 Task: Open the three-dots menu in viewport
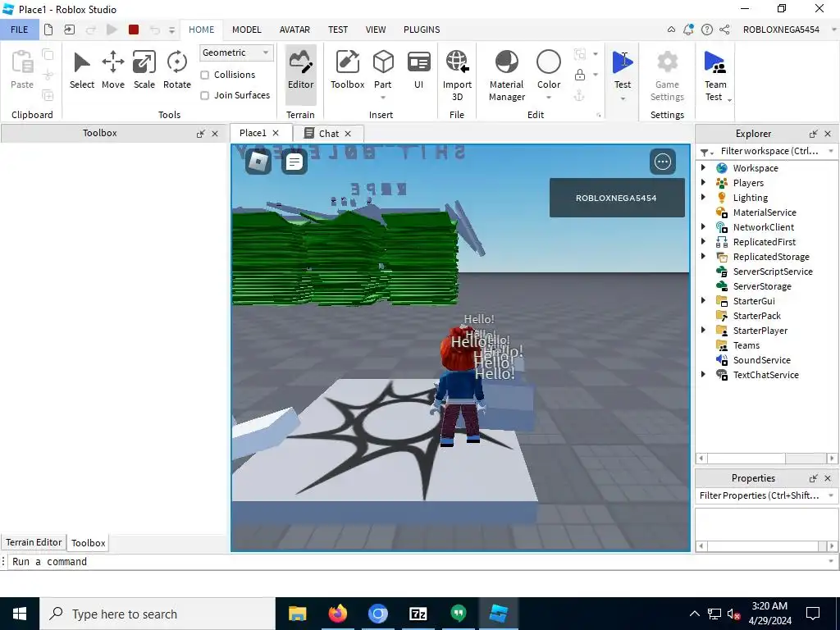(x=663, y=162)
